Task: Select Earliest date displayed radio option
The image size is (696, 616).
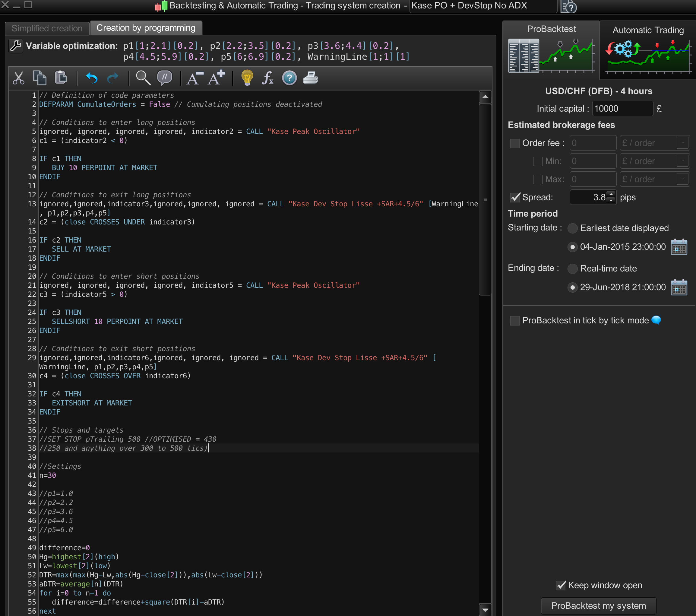Action: coord(572,228)
